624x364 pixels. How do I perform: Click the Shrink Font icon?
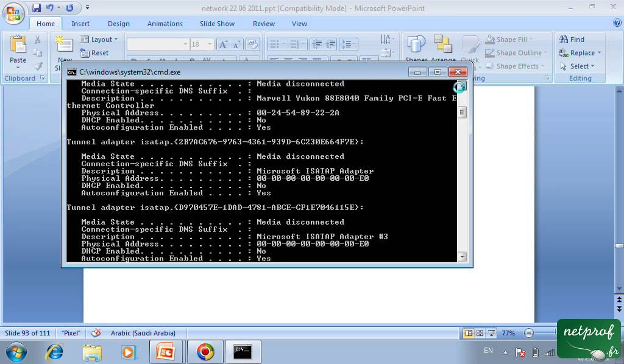237,44
